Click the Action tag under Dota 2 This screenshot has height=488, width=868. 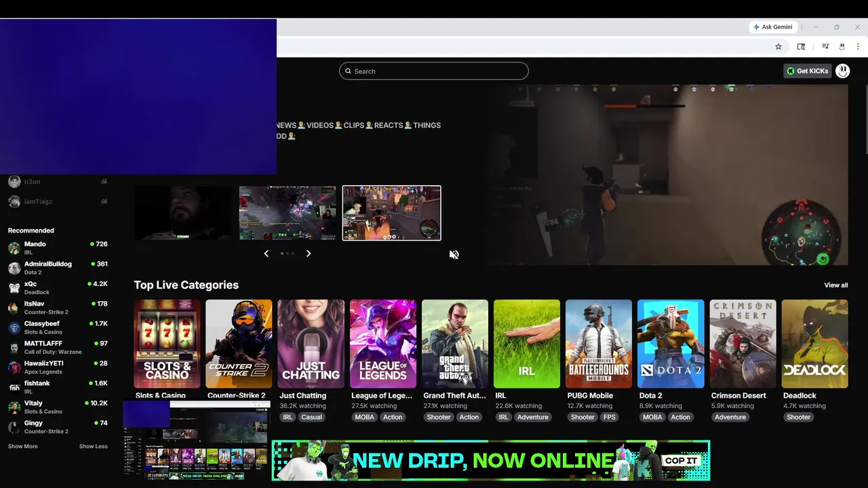681,418
